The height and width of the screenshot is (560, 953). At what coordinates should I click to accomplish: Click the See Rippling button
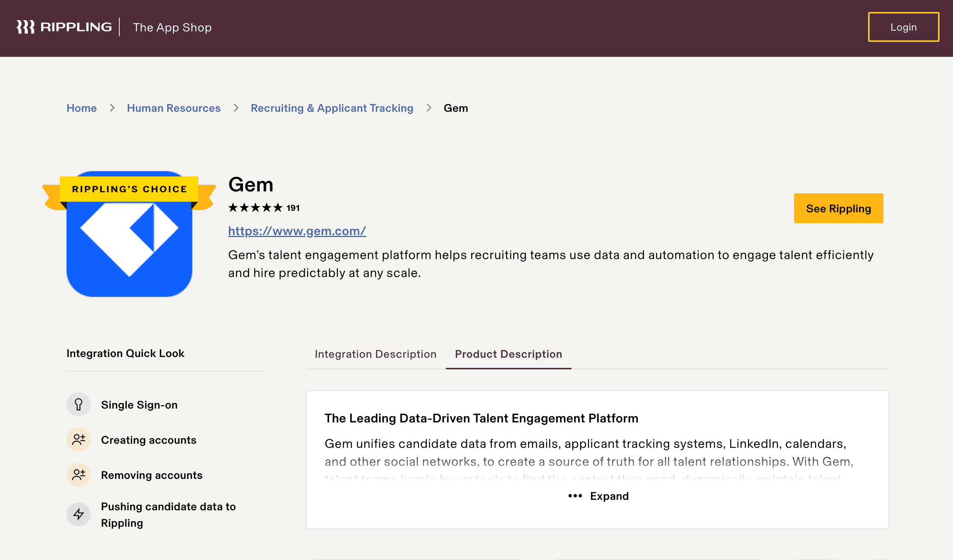click(838, 209)
